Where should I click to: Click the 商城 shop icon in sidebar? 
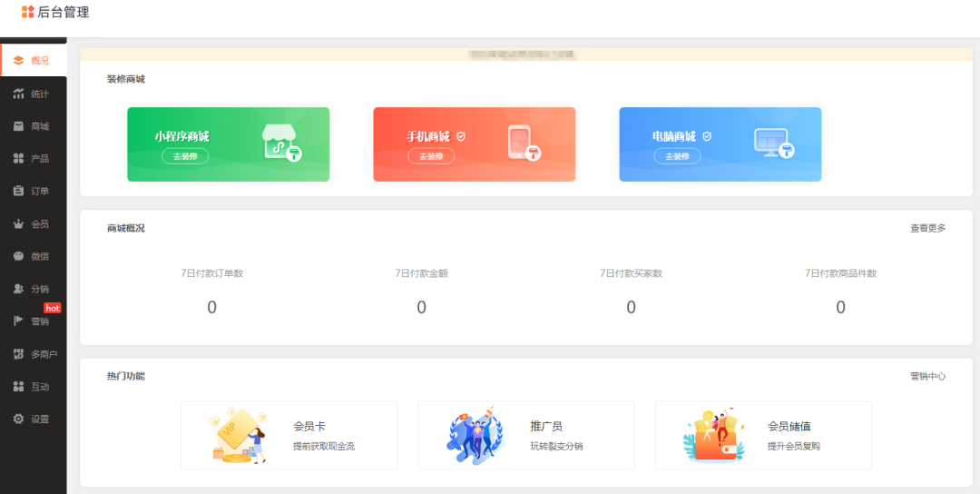point(18,126)
